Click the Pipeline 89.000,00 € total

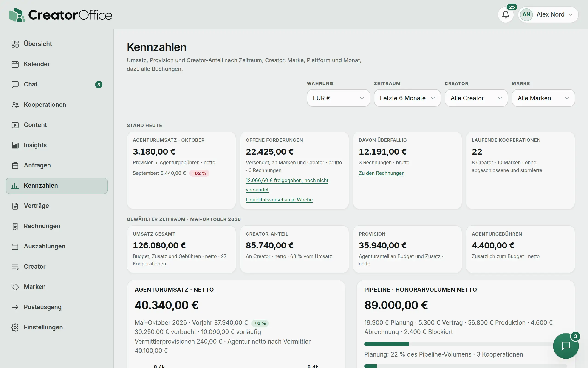click(396, 305)
